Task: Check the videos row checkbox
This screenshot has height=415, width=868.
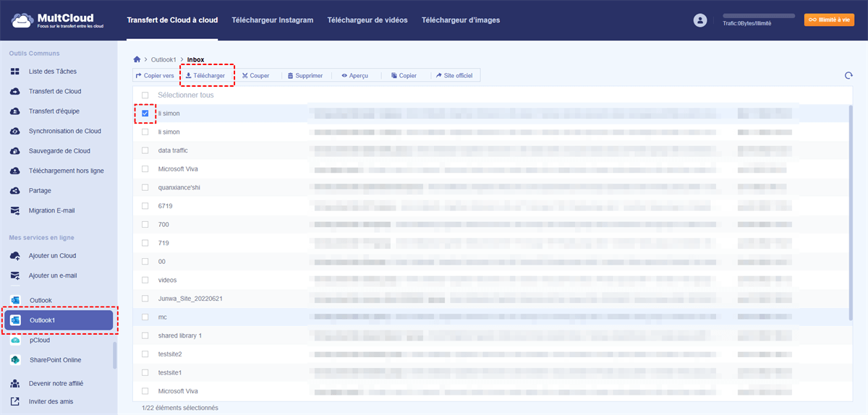Action: [x=145, y=280]
